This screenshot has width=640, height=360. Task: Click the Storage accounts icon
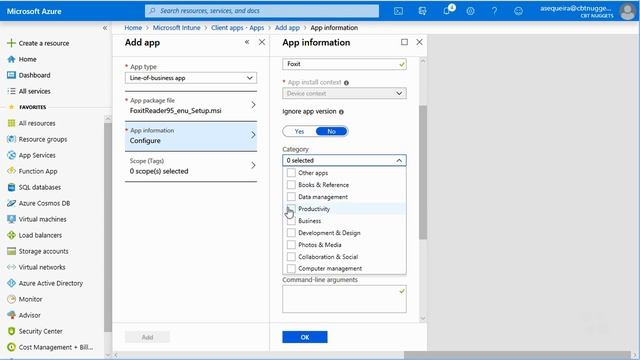(11, 251)
